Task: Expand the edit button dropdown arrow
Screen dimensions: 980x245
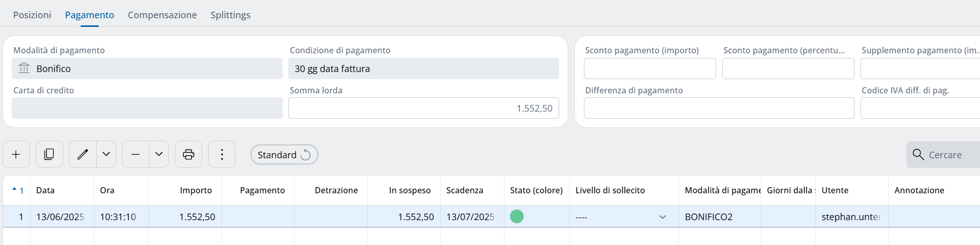Action: pos(106,154)
